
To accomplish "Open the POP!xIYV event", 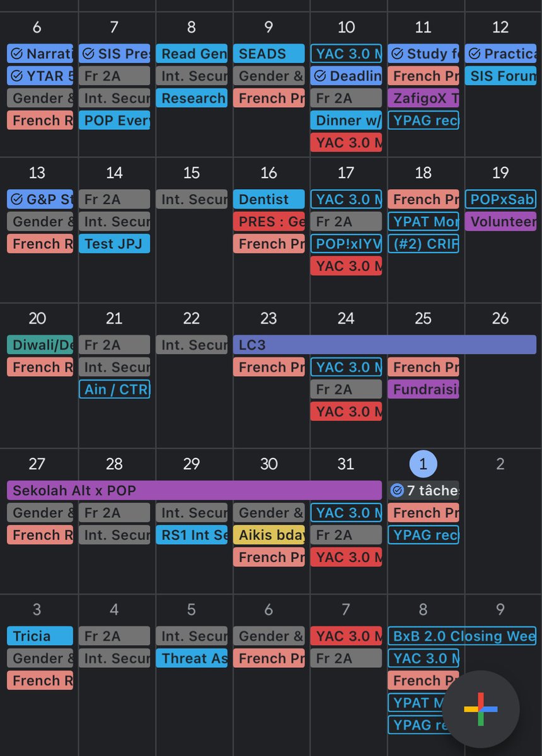I will pyautogui.click(x=346, y=243).
